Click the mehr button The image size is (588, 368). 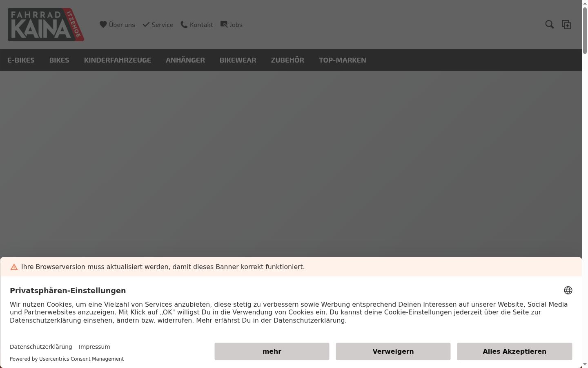[272, 352]
